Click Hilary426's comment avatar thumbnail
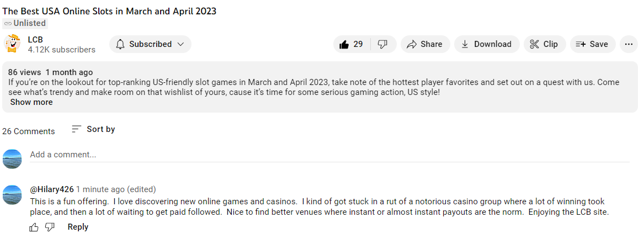Screen dimensions: 644x233 (12, 195)
